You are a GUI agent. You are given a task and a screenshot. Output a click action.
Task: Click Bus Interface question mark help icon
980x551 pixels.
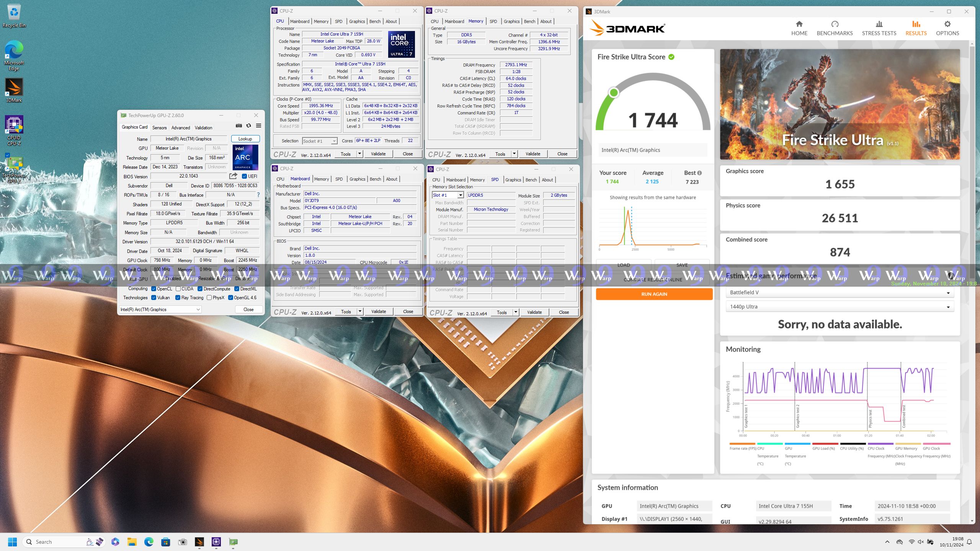pyautogui.click(x=258, y=195)
